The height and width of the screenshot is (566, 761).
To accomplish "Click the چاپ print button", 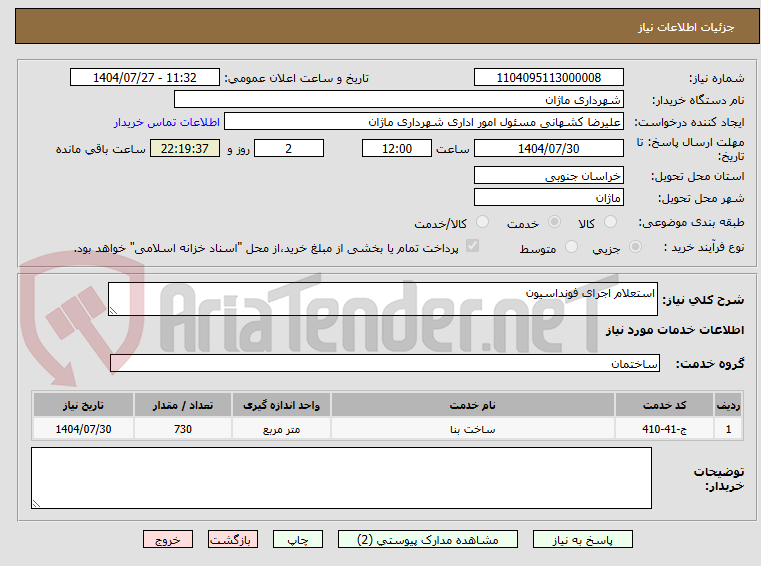I will coord(298,539).
